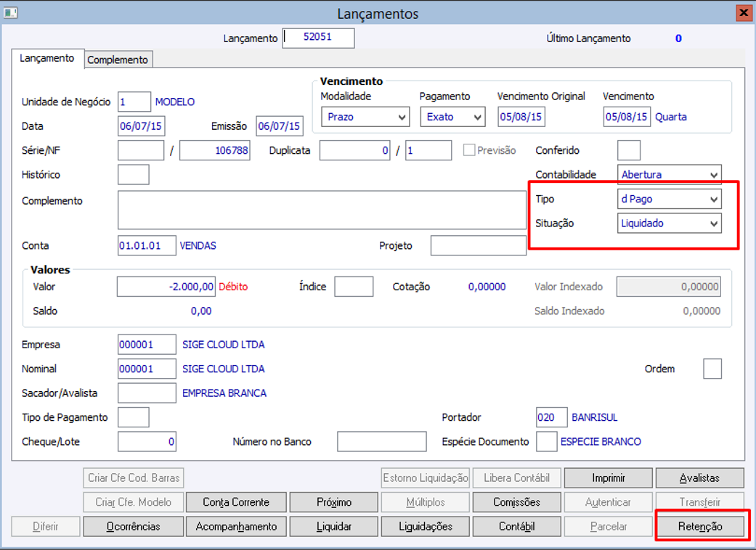
Task: Open the Conta Corrente button
Action: tap(236, 502)
